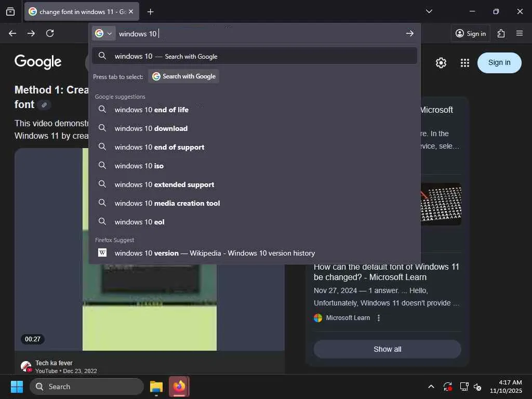
Task: Choose suggestion 'windows 10 iso'
Action: 255,166
